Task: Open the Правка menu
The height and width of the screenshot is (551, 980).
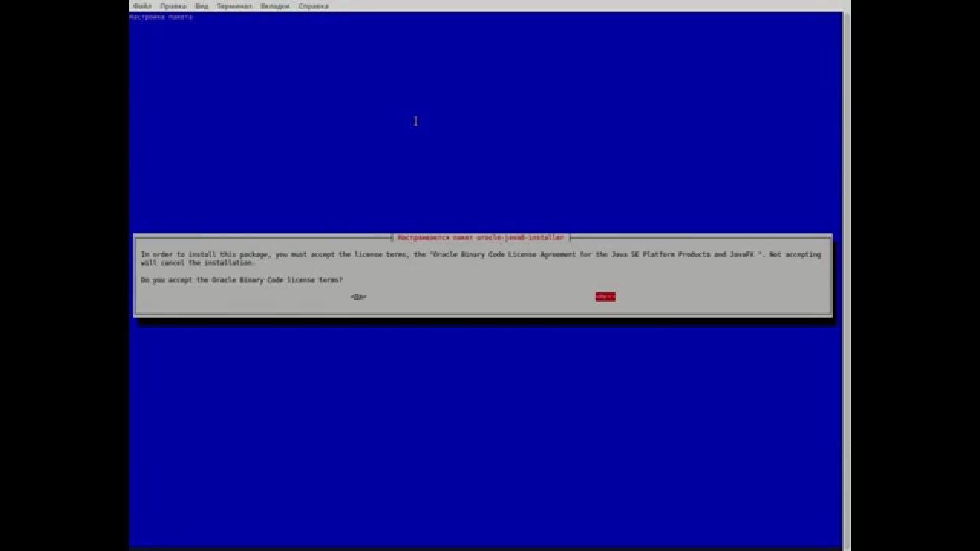Action: tap(173, 5)
